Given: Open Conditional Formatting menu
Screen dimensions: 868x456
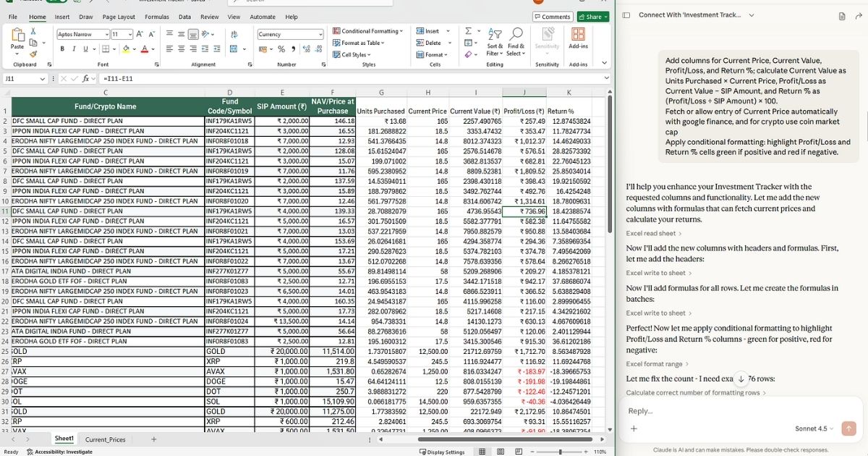Looking at the screenshot, I should (368, 31).
